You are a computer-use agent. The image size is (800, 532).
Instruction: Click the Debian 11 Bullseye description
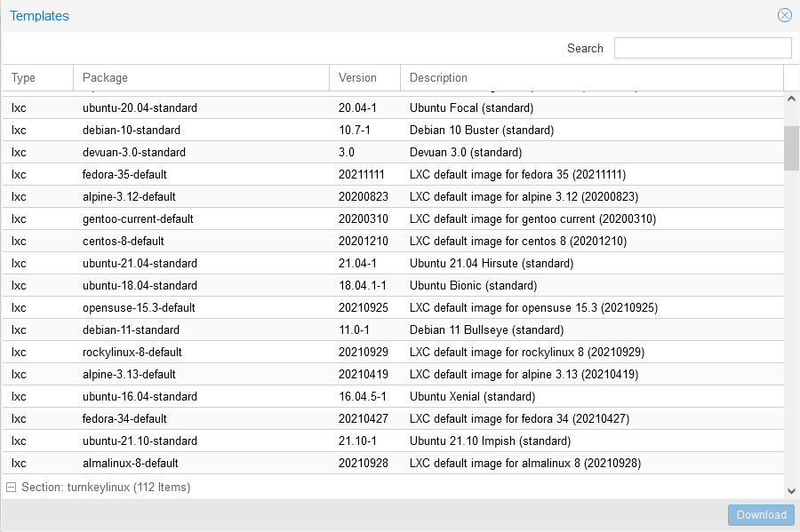487,330
